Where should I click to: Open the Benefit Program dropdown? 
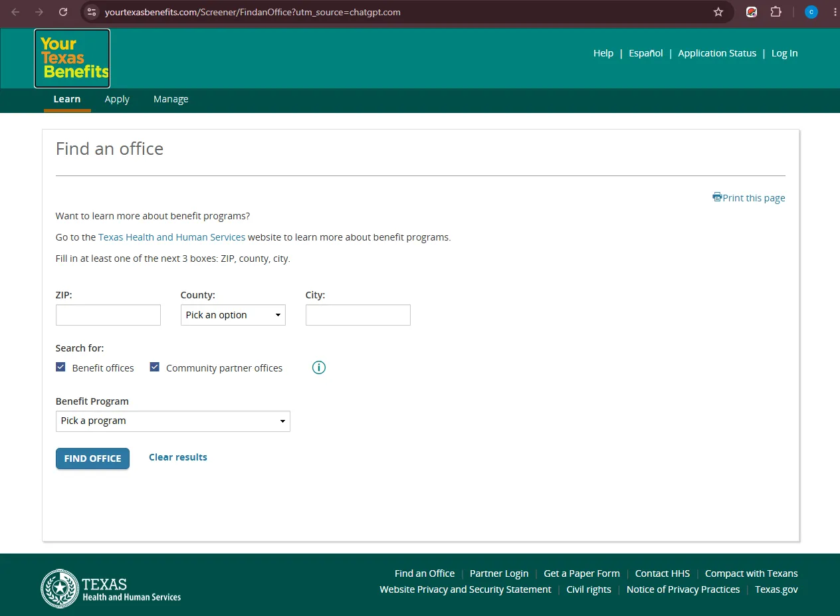click(x=173, y=421)
